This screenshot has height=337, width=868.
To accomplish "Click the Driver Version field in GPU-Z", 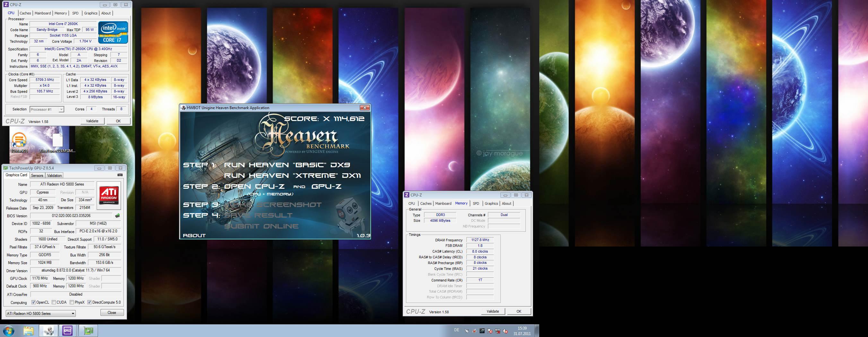I will [75, 270].
